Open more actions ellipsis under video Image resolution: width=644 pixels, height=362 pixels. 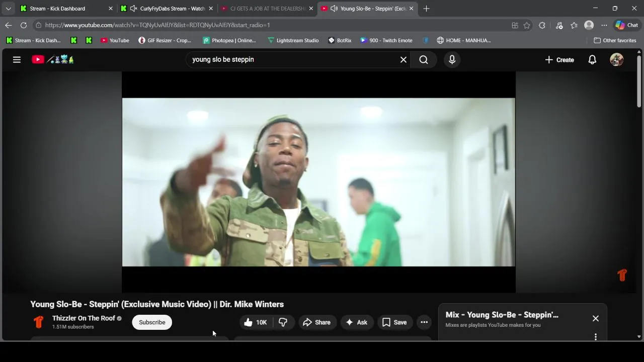424,322
